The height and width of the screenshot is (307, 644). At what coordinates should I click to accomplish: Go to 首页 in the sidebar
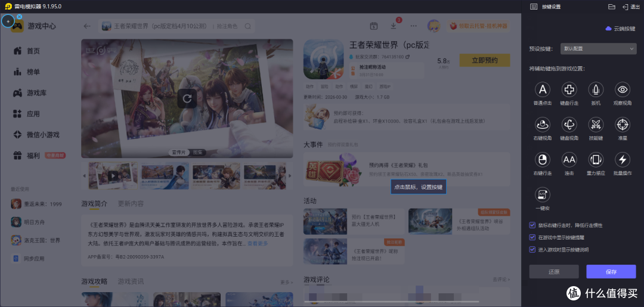pyautogui.click(x=27, y=51)
